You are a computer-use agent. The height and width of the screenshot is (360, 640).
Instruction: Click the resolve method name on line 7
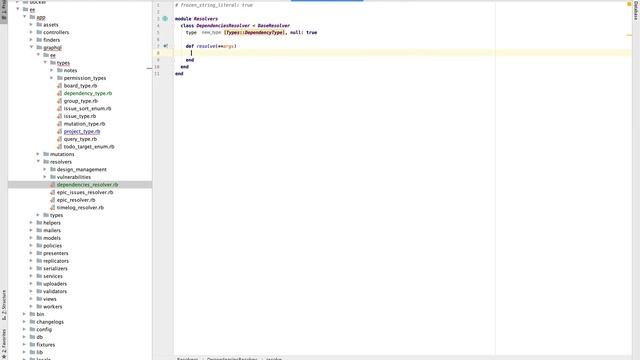[205, 46]
